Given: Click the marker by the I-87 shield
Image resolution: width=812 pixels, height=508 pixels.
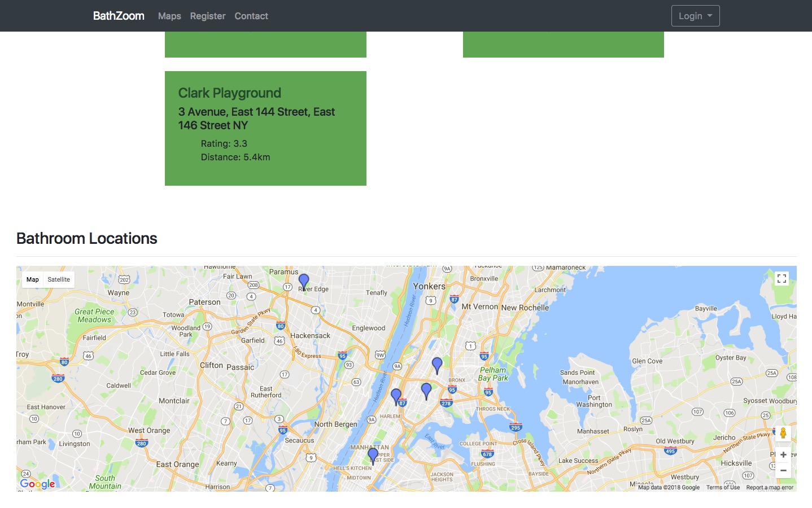Looking at the screenshot, I should pyautogui.click(x=396, y=396).
